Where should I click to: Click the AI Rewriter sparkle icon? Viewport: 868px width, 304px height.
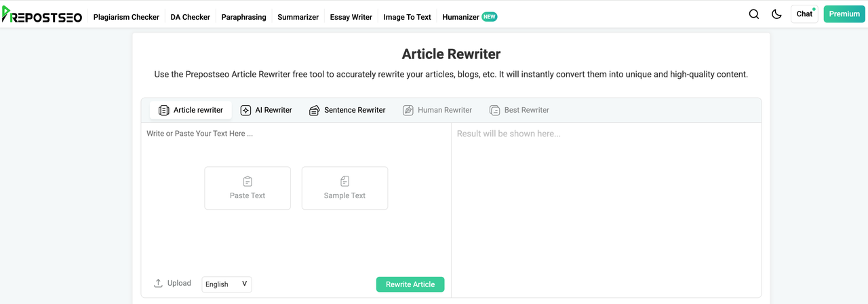pos(245,110)
